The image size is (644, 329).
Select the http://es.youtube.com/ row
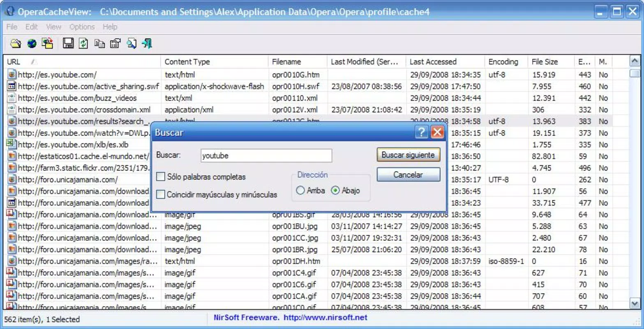[308, 75]
